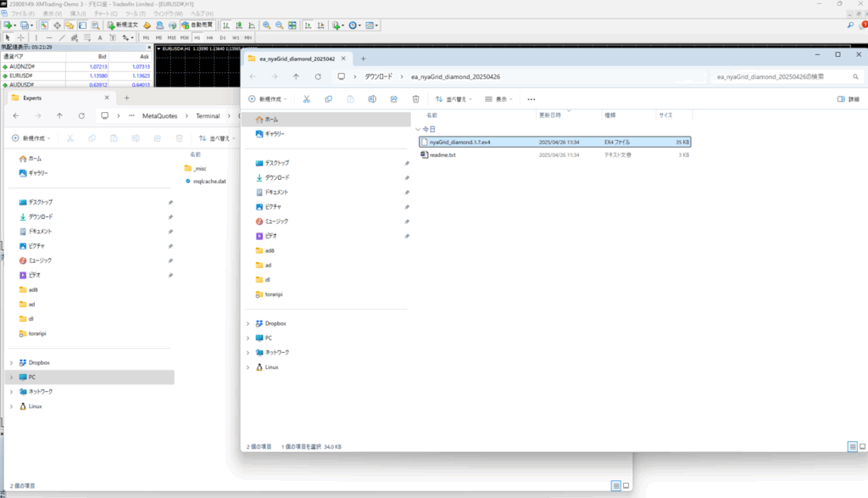This screenshot has height=498, width=868.
Task: Select the trendline drawing tool in MetaTrader
Action: click(x=62, y=37)
